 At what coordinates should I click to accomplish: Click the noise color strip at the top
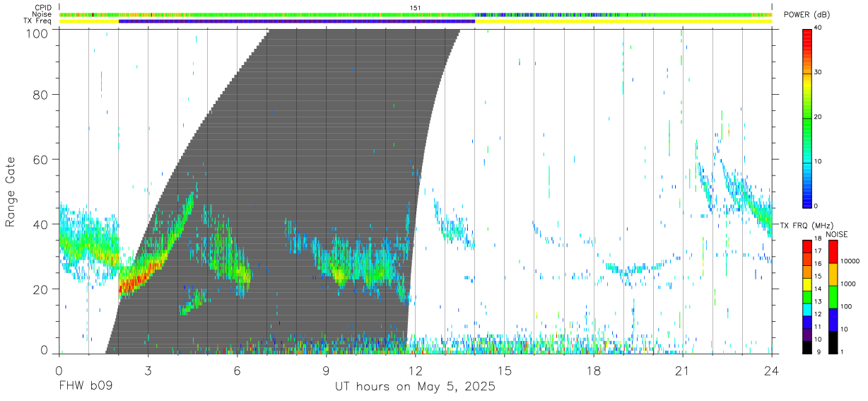coord(416,14)
